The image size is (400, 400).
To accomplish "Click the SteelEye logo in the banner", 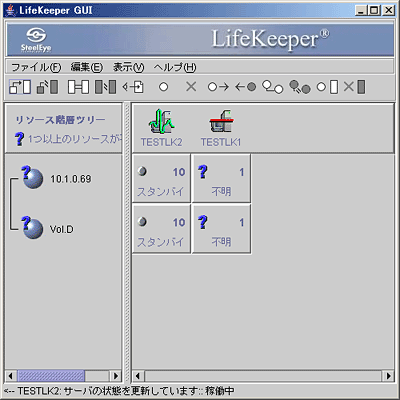I will pyautogui.click(x=36, y=40).
